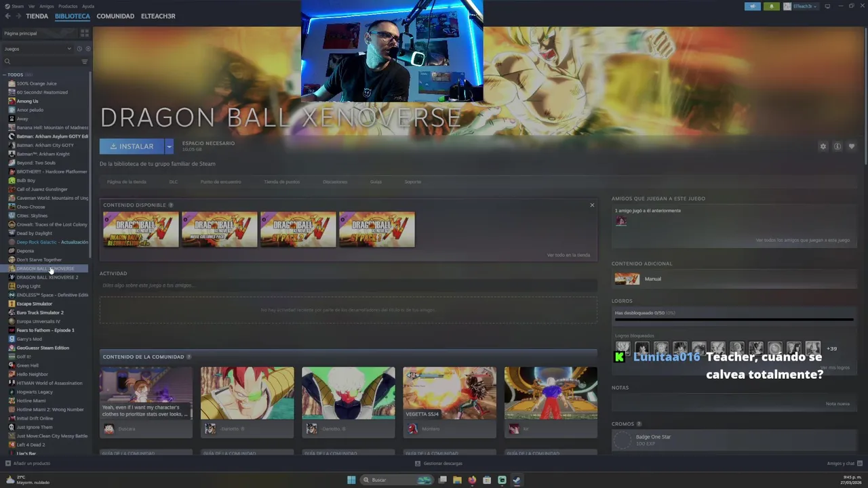Select Euro Truck Simulator 2 in list

tap(40, 312)
